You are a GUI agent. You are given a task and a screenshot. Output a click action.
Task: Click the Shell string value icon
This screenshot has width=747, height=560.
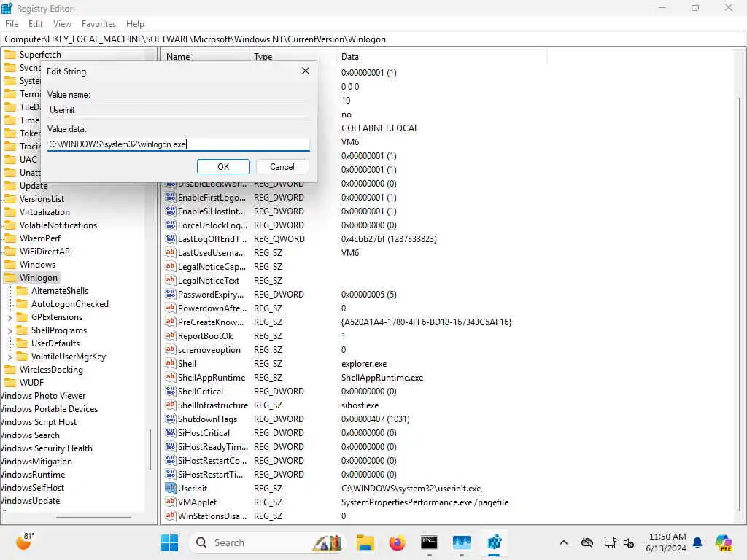pyautogui.click(x=171, y=363)
